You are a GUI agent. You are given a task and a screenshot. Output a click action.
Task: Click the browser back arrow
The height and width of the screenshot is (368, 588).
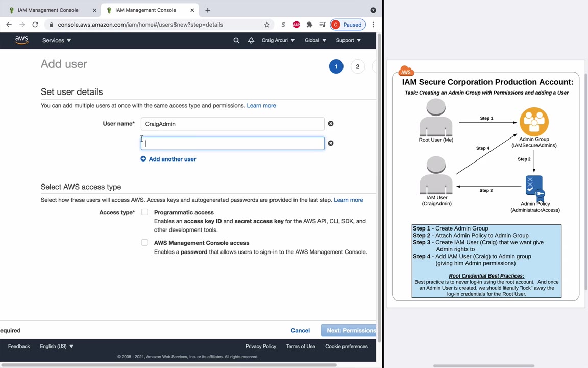[9, 25]
